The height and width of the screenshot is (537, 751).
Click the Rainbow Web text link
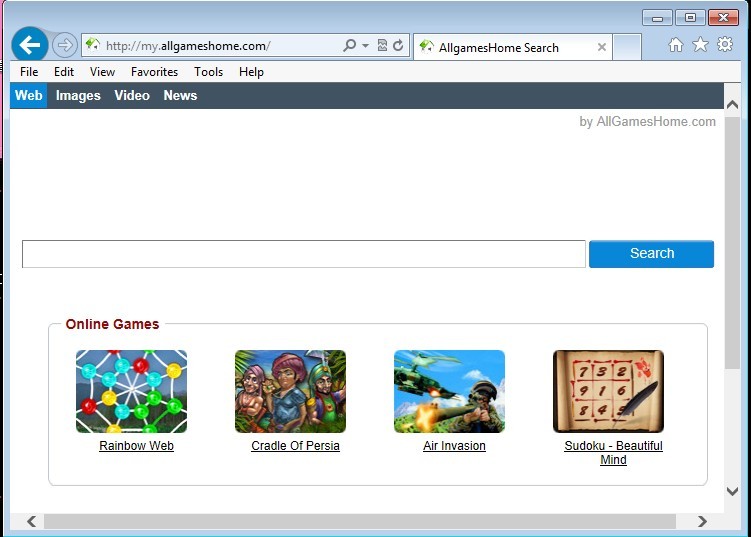[137, 446]
